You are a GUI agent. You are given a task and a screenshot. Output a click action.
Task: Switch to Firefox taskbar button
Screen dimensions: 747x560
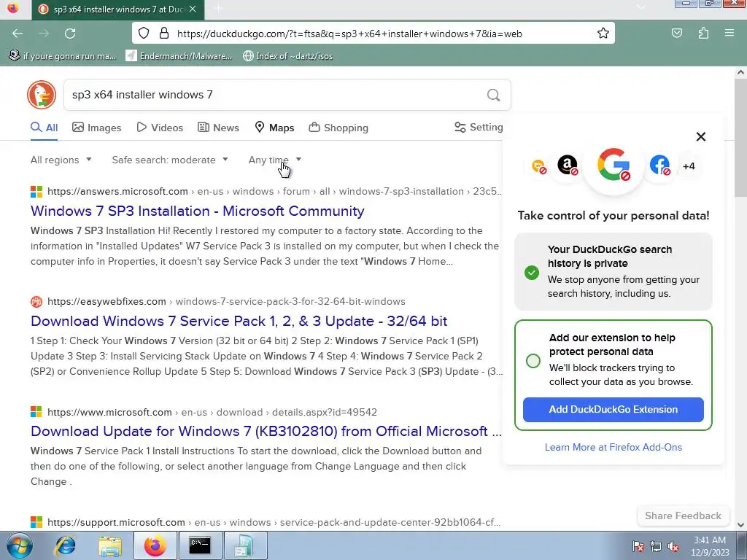[155, 545]
